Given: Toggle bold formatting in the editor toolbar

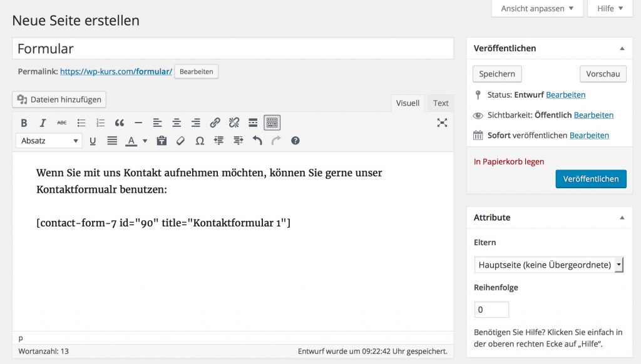Looking at the screenshot, I should click(24, 123).
